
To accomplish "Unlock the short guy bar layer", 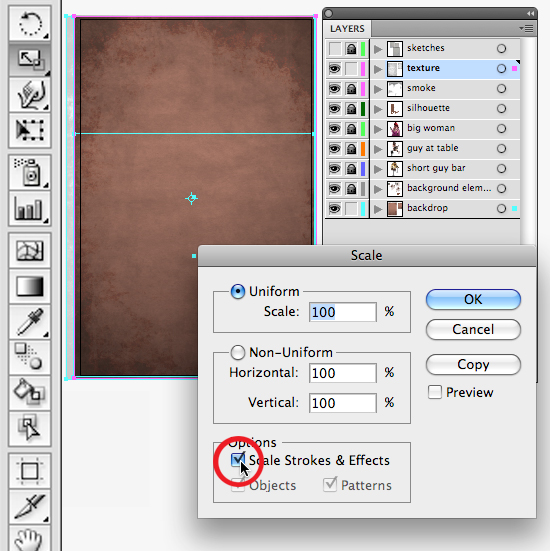I will [351, 169].
